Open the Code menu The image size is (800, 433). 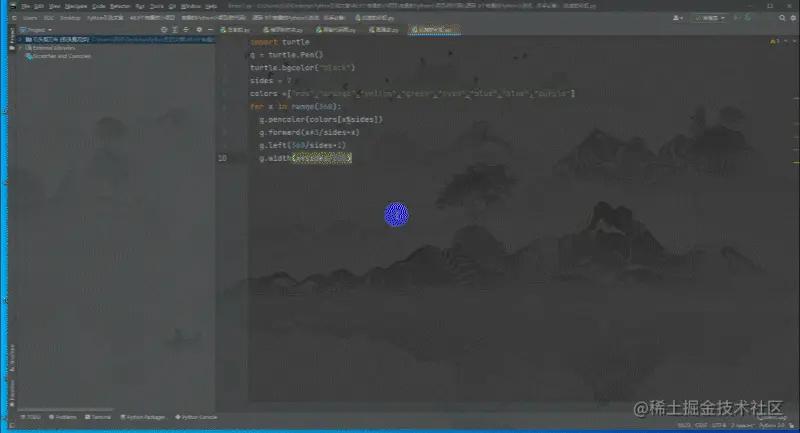coord(98,6)
